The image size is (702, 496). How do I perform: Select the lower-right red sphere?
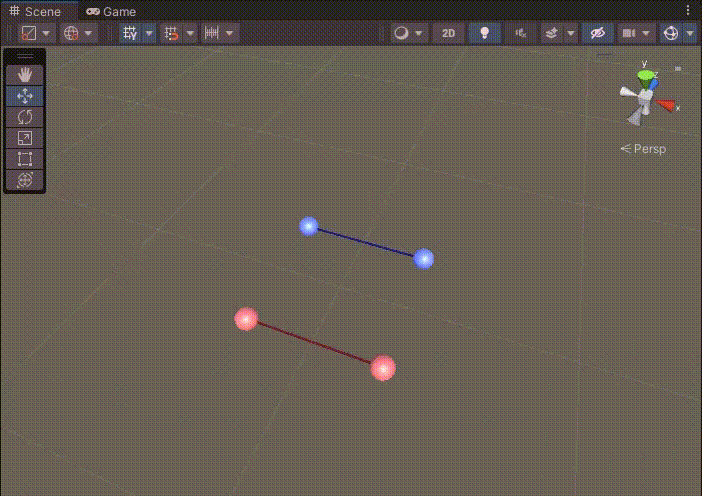[383, 368]
